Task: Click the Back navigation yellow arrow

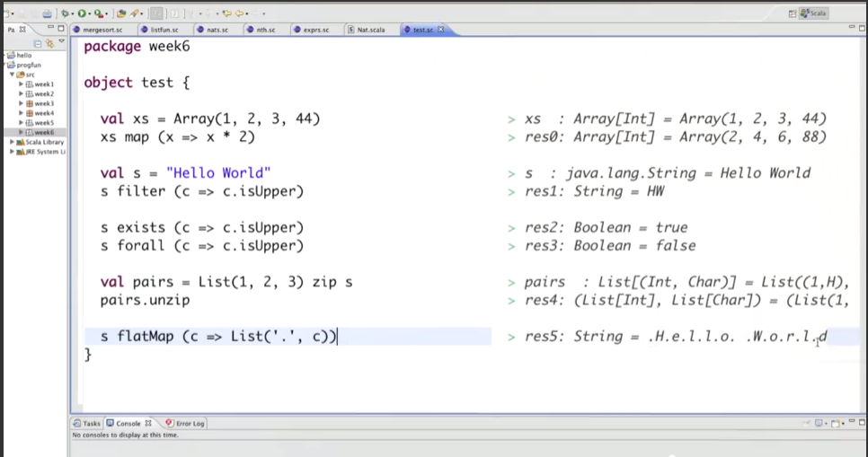Action: coord(240,13)
